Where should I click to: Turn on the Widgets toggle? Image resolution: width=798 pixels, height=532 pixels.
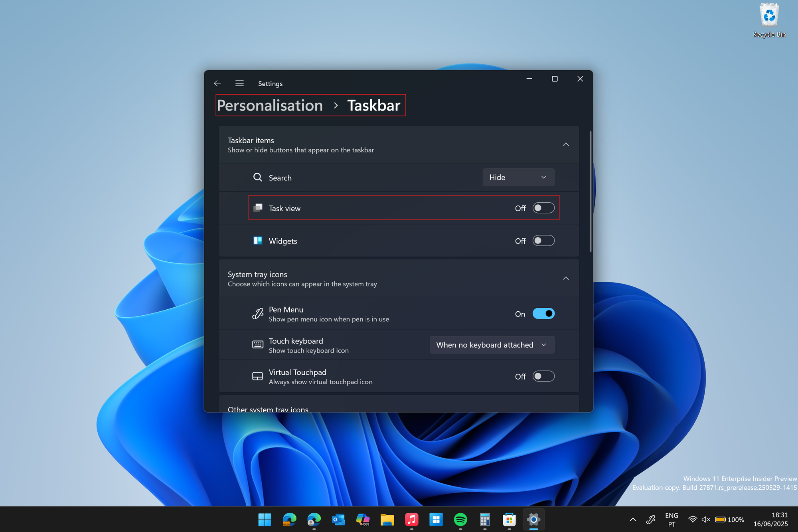click(543, 241)
